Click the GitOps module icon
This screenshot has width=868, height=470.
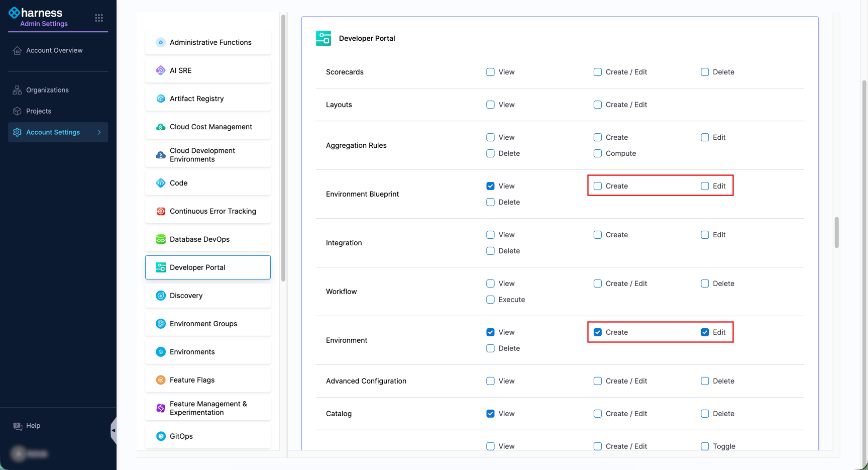coord(161,436)
